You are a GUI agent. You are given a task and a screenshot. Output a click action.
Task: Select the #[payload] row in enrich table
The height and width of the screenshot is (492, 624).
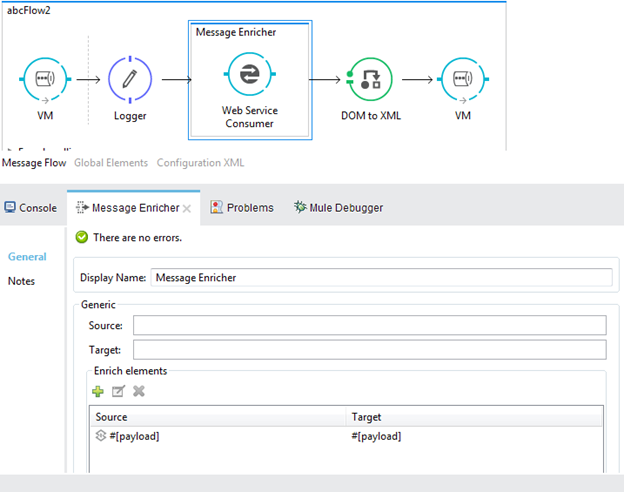[x=220, y=436]
